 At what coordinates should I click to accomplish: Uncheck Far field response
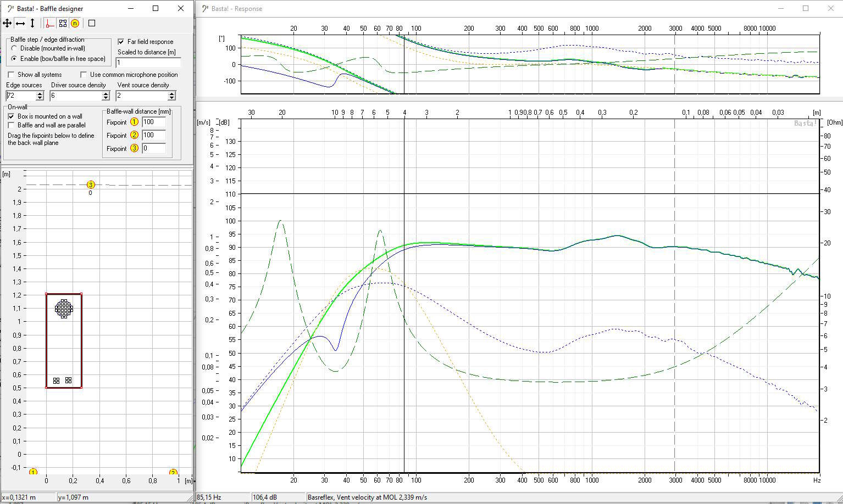pyautogui.click(x=121, y=42)
